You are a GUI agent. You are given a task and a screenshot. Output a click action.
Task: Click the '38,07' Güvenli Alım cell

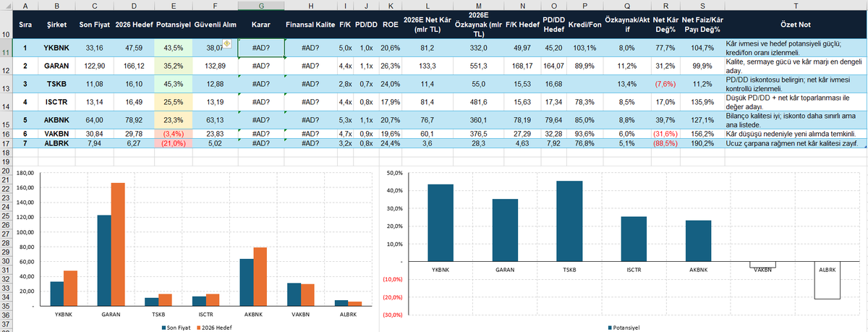[x=215, y=48]
